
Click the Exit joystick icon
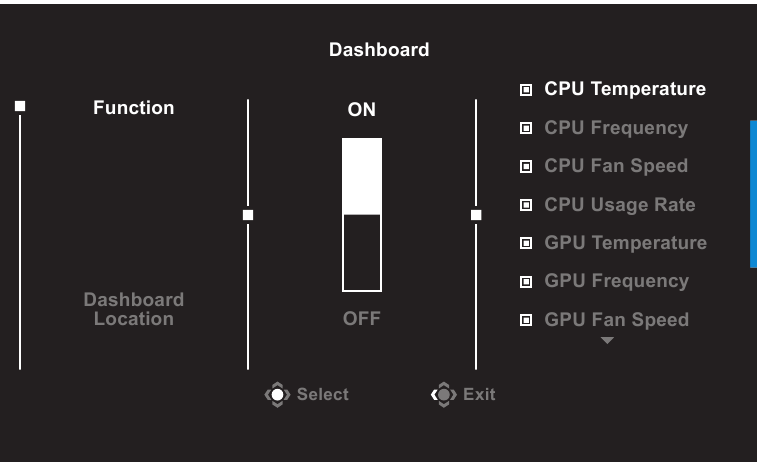[442, 394]
